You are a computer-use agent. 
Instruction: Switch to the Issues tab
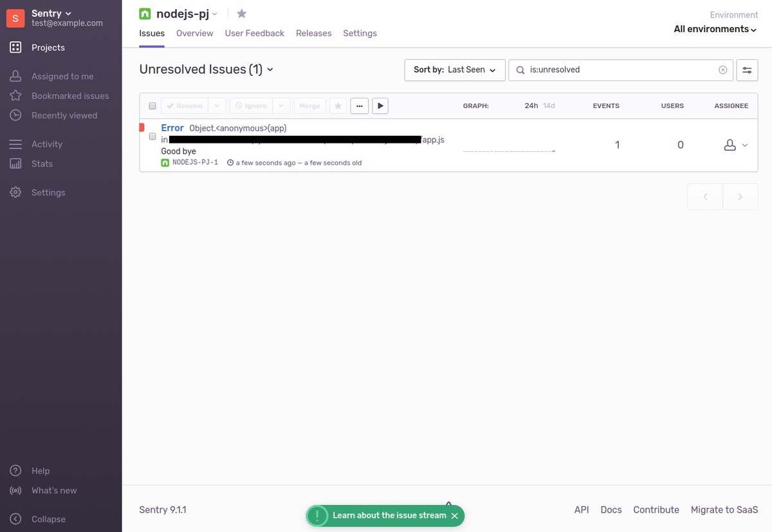click(x=152, y=33)
